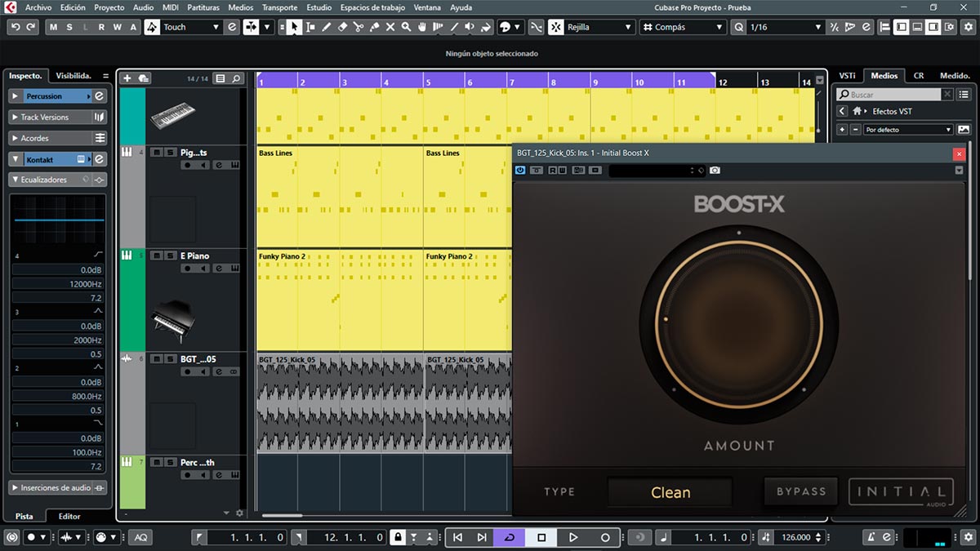The width and height of the screenshot is (980, 551).
Task: Toggle the BYPASS button in Boost-X
Action: point(801,491)
